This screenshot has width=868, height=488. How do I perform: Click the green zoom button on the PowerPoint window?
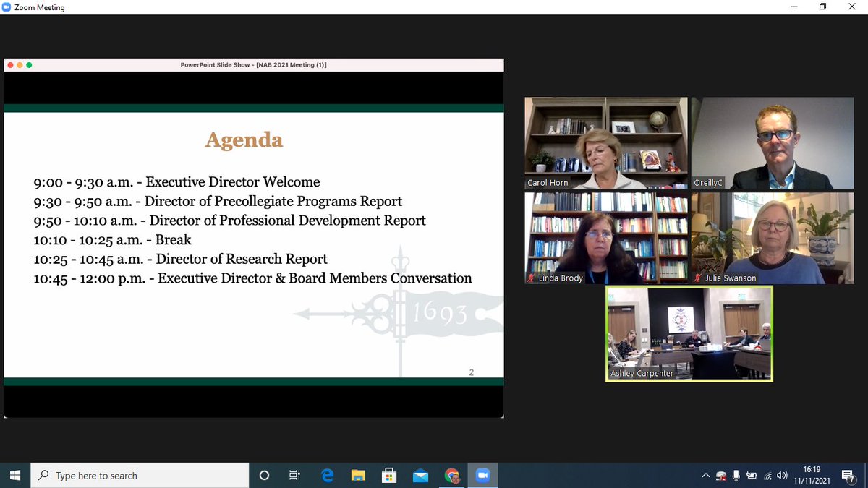pos(29,64)
